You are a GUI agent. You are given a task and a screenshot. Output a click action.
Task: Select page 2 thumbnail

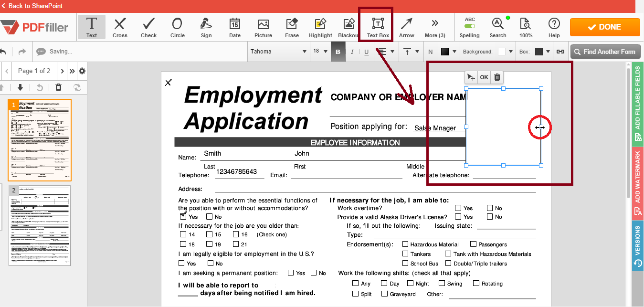pos(40,225)
